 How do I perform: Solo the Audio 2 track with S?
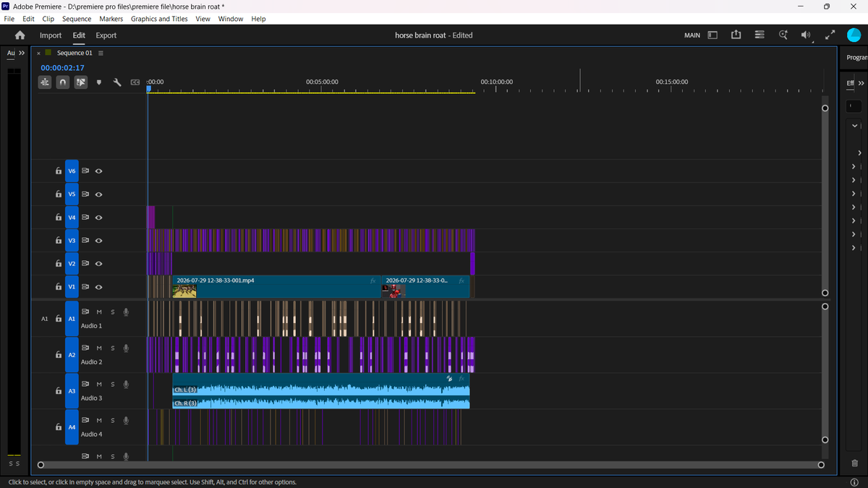[112, 348]
